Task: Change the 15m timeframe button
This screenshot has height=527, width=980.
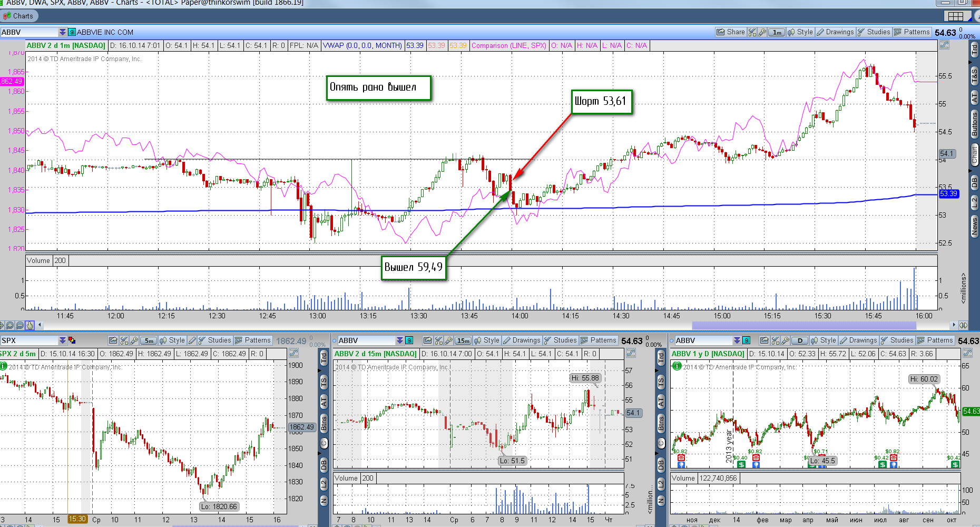Action: [x=463, y=340]
